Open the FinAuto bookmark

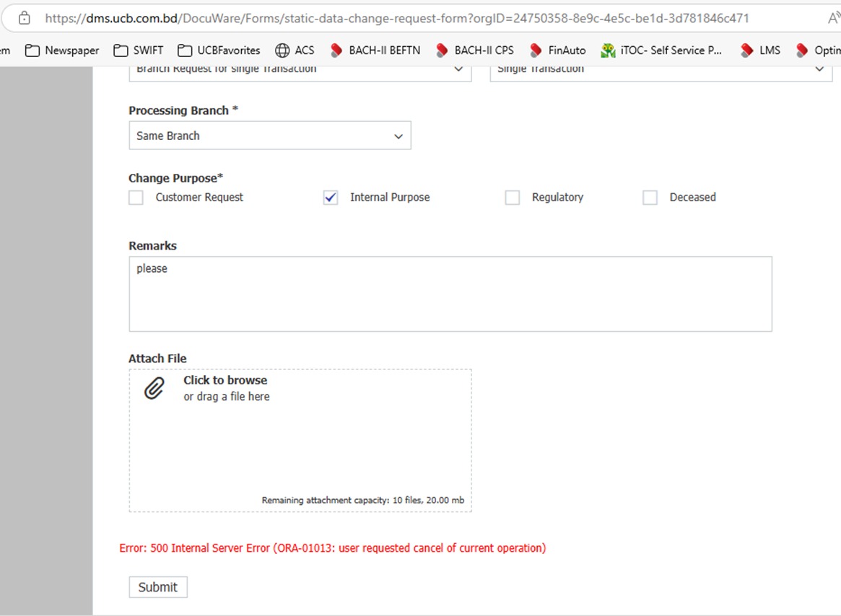pos(558,50)
